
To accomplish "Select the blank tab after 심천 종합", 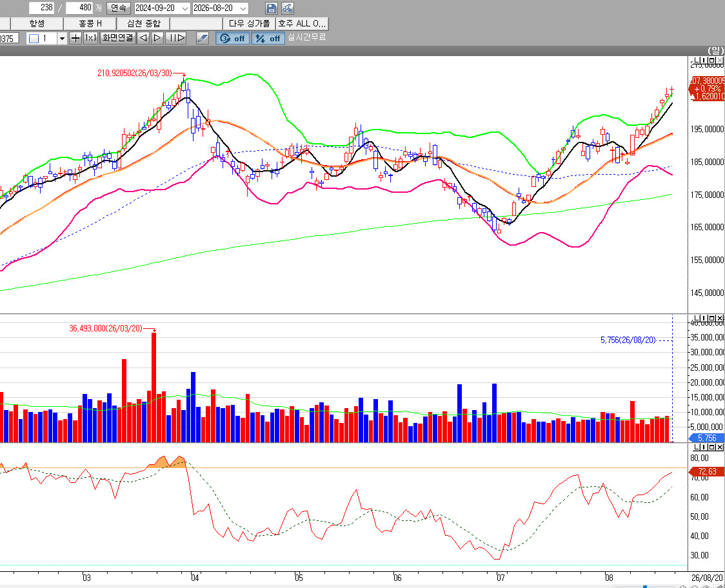I will pos(196,23).
